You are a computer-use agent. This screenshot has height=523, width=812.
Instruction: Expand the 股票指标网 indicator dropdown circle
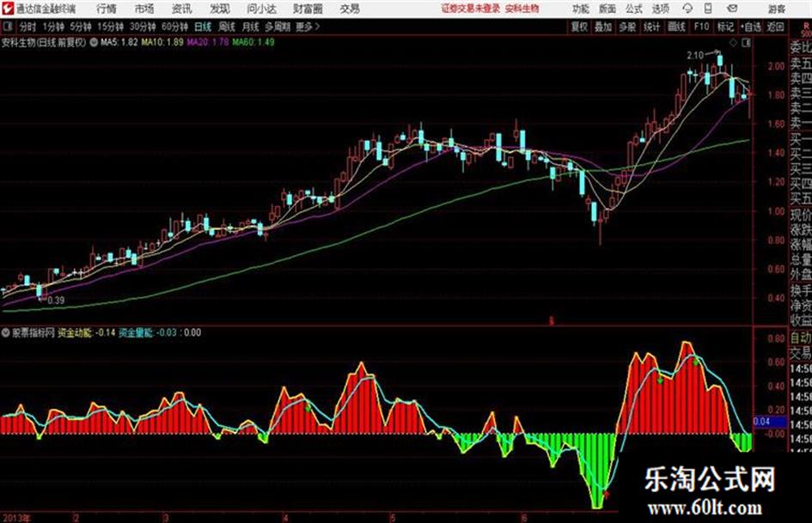point(6,332)
